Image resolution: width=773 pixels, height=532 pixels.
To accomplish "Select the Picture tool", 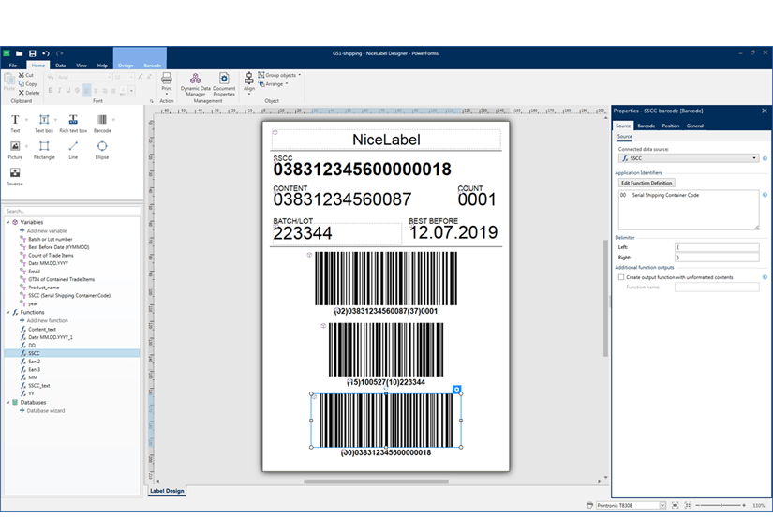I will click(15, 150).
